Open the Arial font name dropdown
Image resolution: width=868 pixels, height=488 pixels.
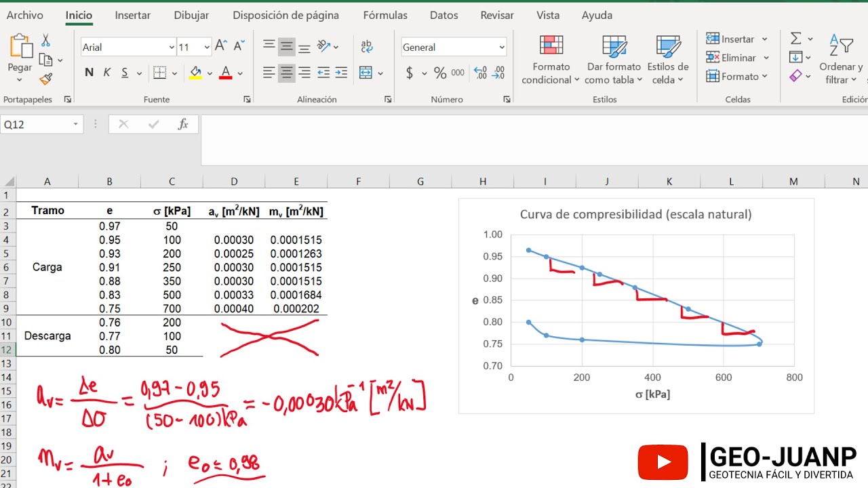click(172, 47)
